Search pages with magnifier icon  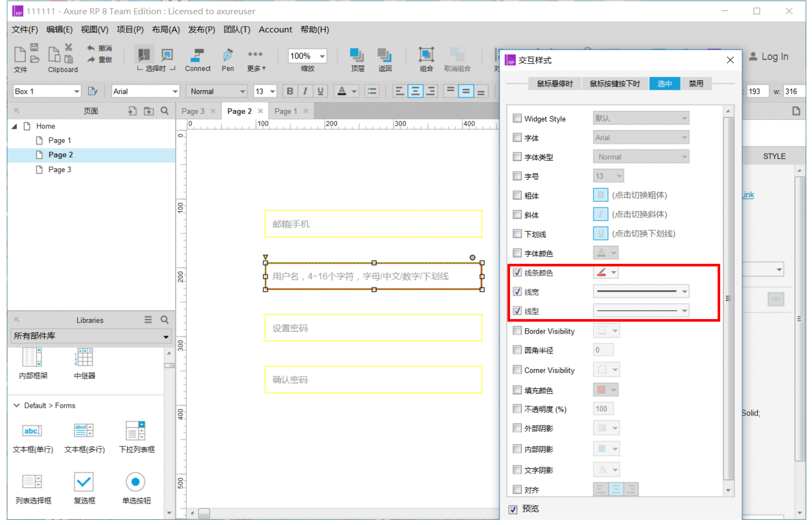pyautogui.click(x=165, y=111)
